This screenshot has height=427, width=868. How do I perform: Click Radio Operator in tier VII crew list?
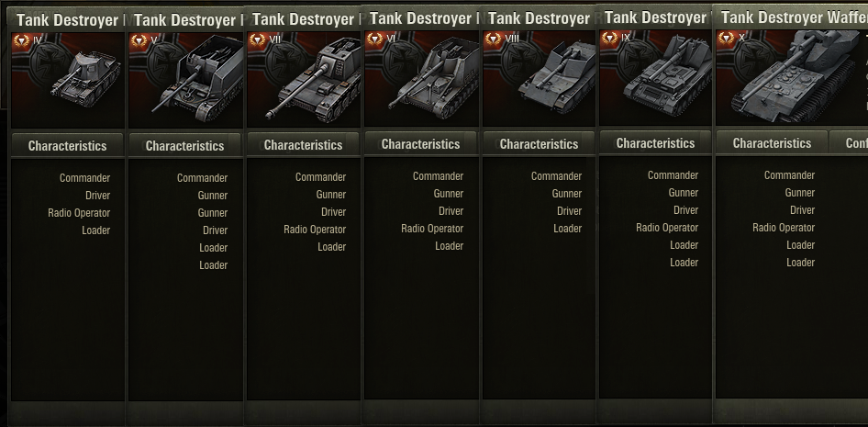tap(315, 230)
